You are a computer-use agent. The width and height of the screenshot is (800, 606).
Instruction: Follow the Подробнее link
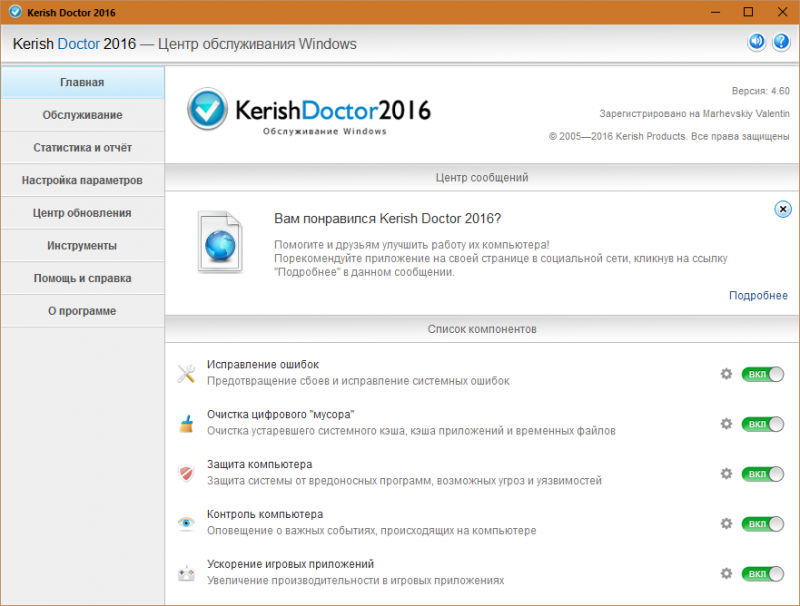click(x=758, y=295)
